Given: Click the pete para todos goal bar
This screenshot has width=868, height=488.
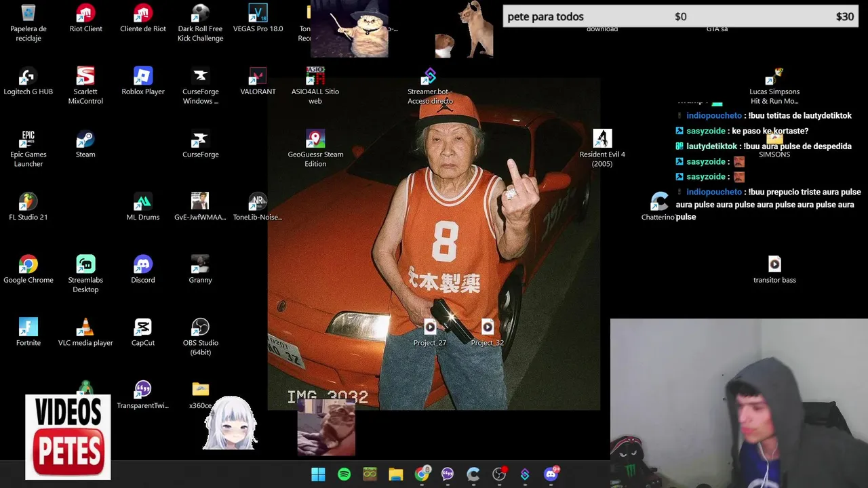Looking at the screenshot, I should pyautogui.click(x=680, y=17).
